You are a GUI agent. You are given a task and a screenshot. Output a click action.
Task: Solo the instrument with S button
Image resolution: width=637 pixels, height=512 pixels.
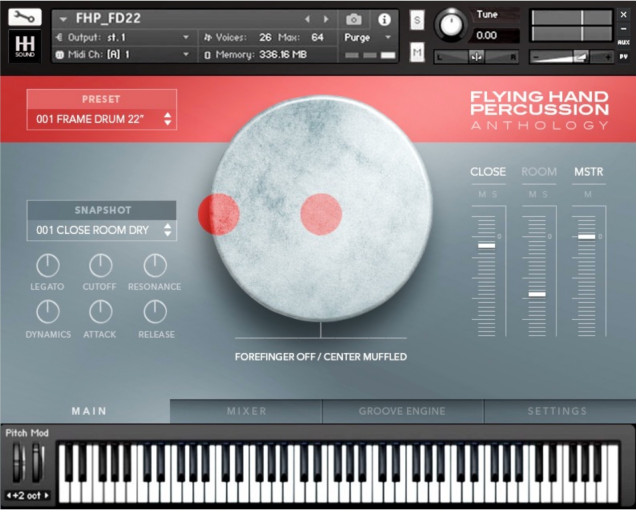point(417,20)
